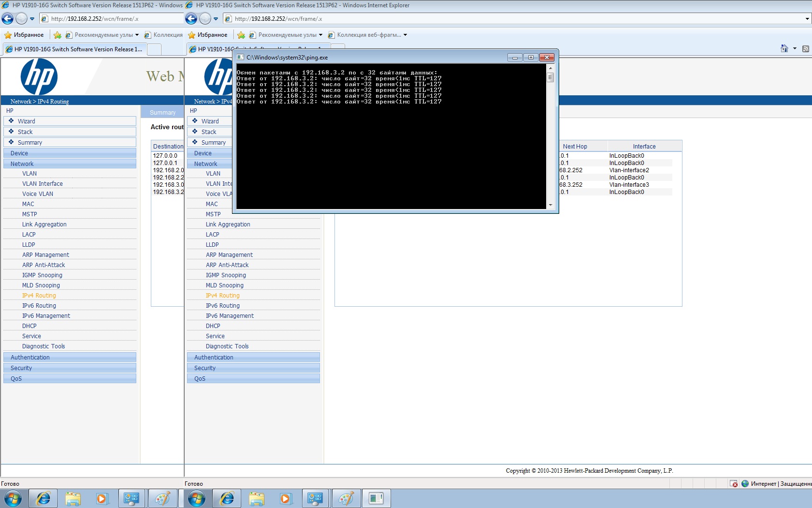Open Wizard in left sidebar

(x=70, y=121)
